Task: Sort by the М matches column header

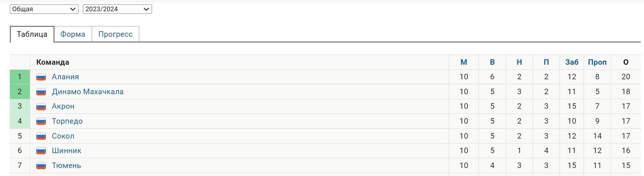Action: 464,62
